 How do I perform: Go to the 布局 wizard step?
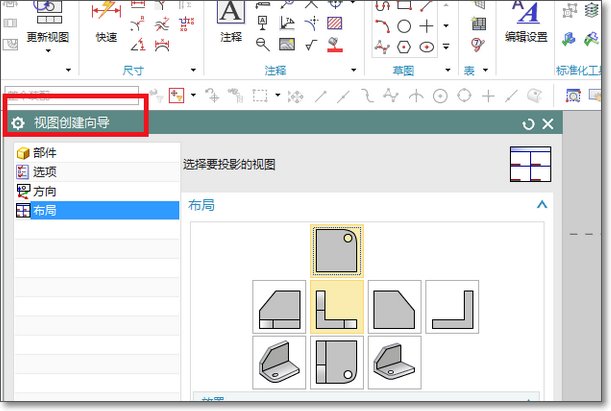97,210
